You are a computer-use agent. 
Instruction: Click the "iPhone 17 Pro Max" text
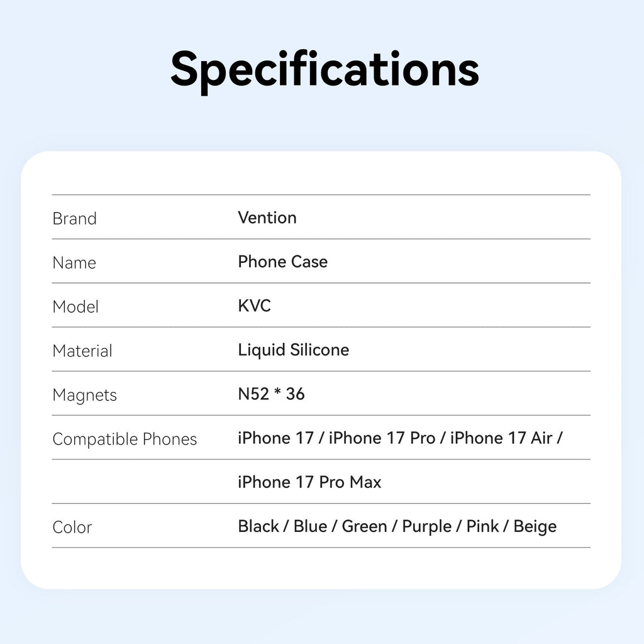pyautogui.click(x=309, y=482)
